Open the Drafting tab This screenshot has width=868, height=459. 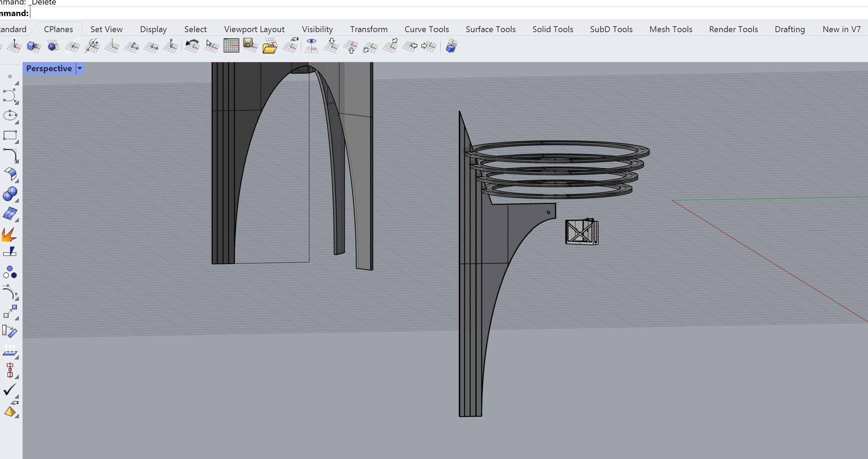pos(790,29)
